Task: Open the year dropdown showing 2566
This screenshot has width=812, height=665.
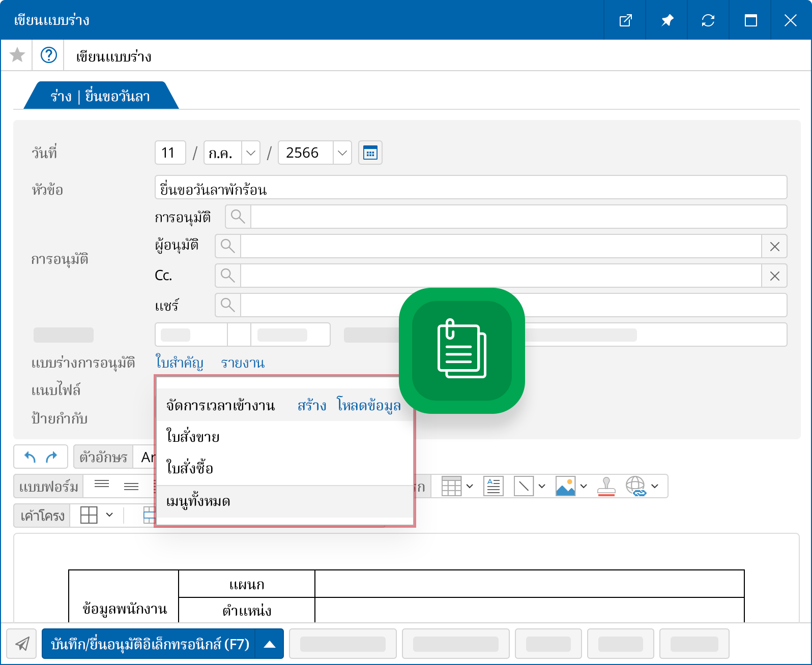Action: tap(342, 153)
